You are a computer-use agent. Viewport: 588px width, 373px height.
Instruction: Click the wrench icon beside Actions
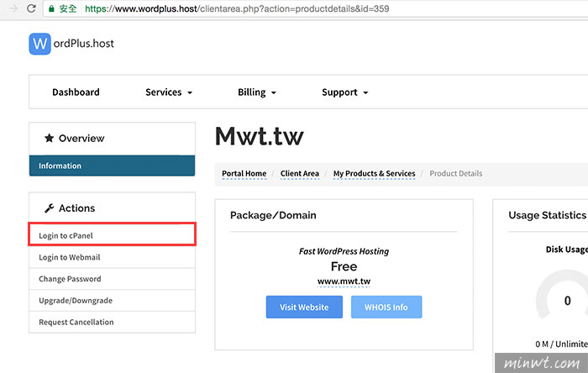pos(49,208)
